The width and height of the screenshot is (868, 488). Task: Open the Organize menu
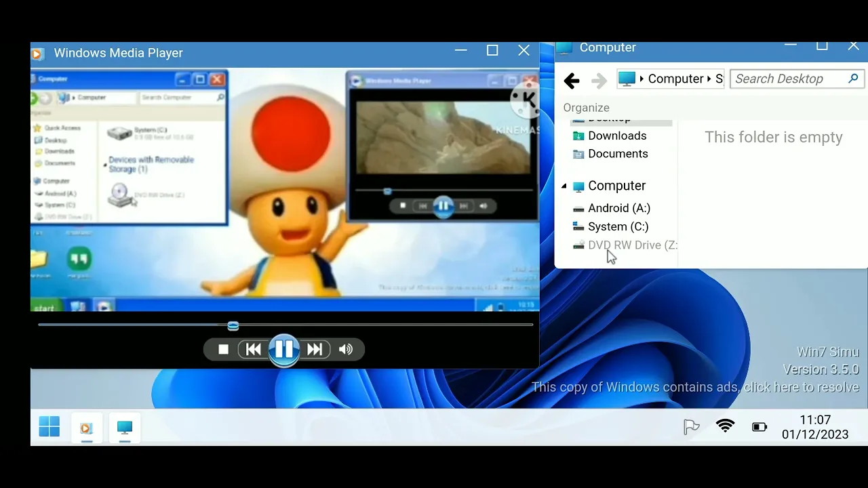[586, 108]
